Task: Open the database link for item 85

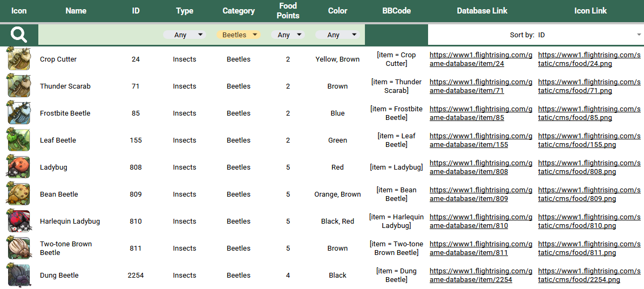Action: pyautogui.click(x=481, y=113)
